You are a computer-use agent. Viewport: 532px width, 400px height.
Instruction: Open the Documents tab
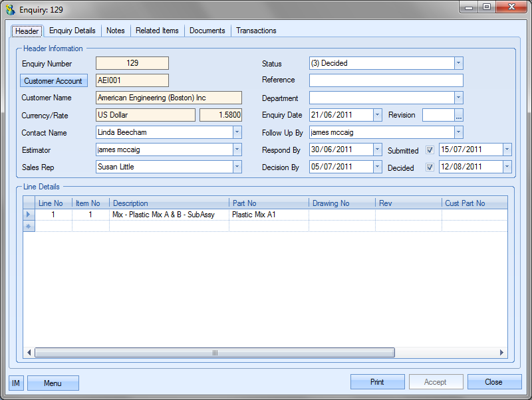tap(207, 31)
